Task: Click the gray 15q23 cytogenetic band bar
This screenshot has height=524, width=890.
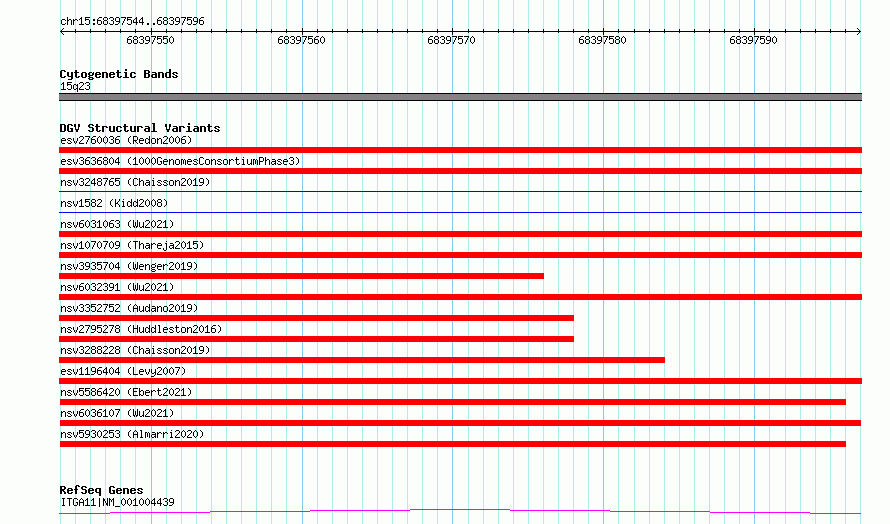Action: pos(460,97)
